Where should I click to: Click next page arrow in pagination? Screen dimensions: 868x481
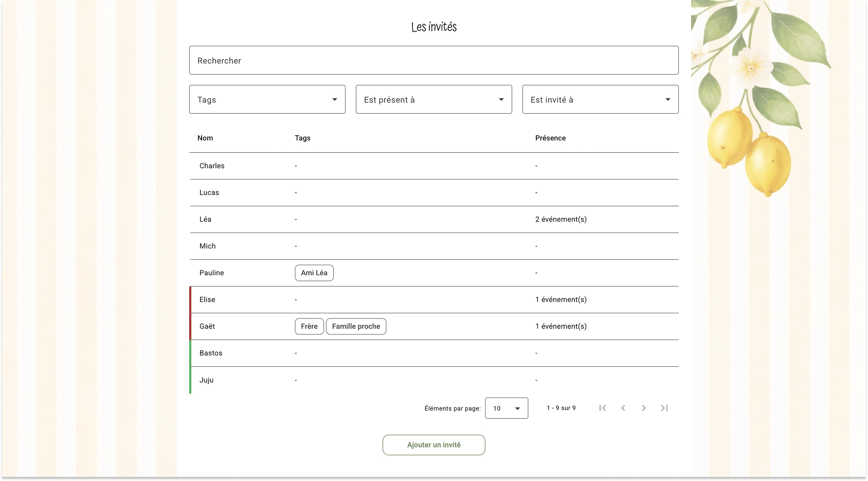pyautogui.click(x=644, y=408)
